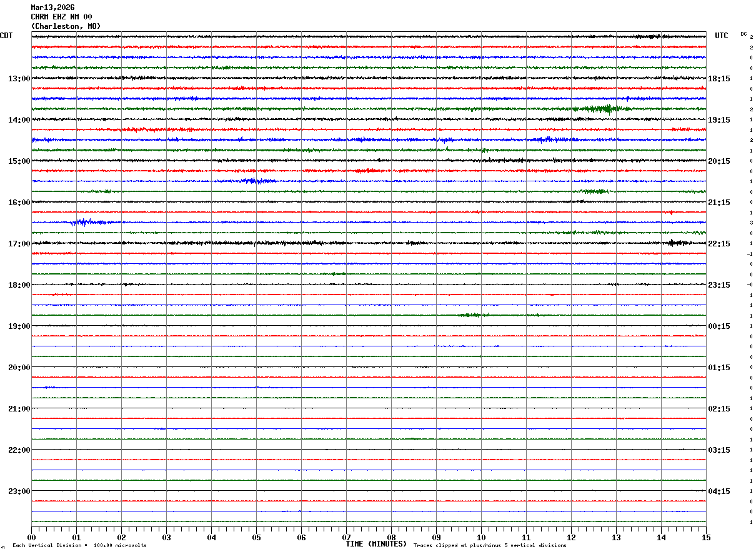Click the 18:15 UTC time label
Image resolution: width=756 pixels, height=554 pixels.
point(719,79)
